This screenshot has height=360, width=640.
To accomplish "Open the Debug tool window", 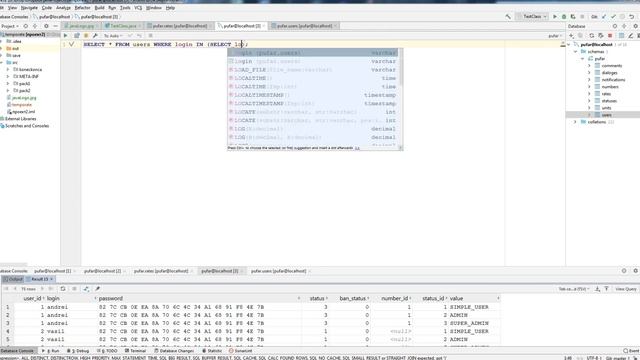I will coord(78,351).
